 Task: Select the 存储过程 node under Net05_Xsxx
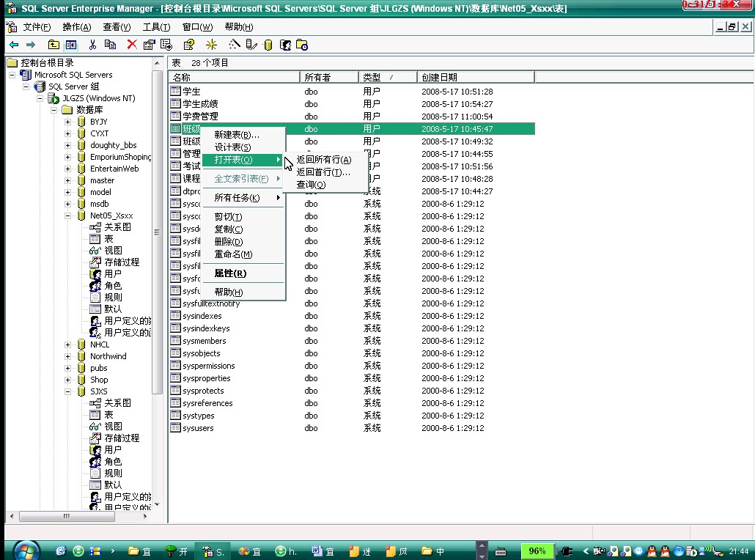tap(122, 262)
